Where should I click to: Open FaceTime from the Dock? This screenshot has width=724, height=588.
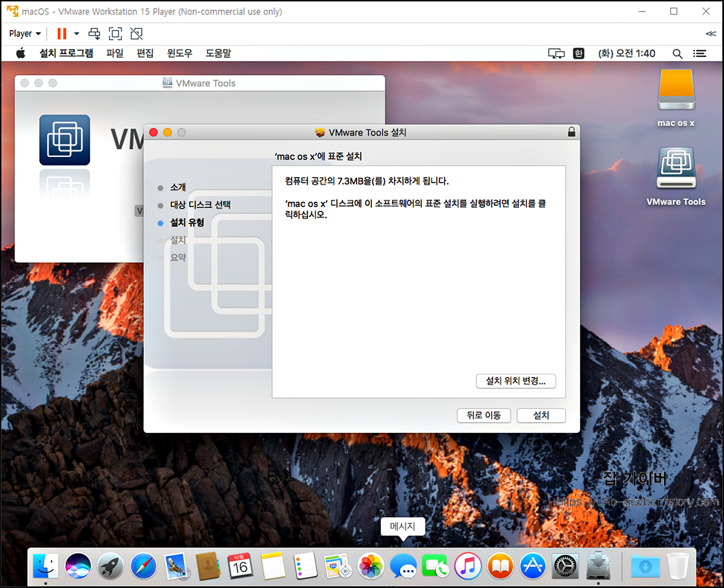pyautogui.click(x=435, y=565)
